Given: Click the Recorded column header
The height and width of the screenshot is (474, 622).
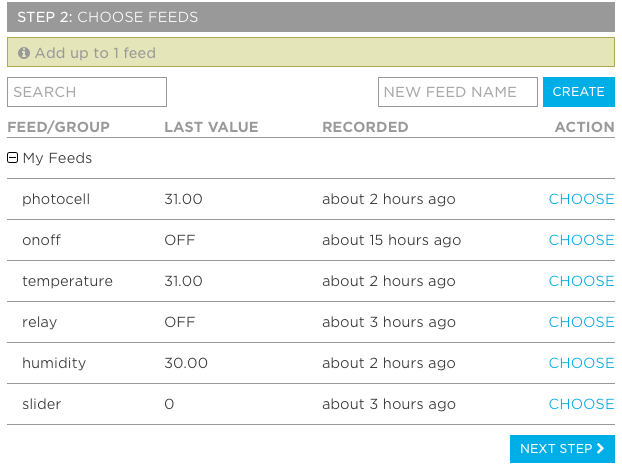Looking at the screenshot, I should 365,127.
